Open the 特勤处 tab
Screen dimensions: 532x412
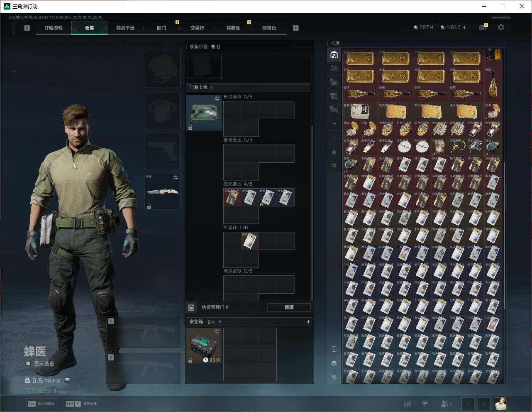point(233,28)
